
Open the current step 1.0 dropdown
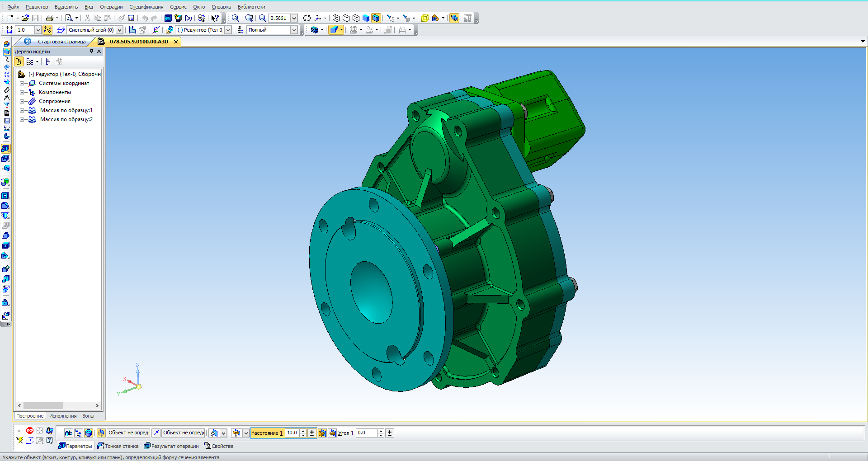click(38, 30)
